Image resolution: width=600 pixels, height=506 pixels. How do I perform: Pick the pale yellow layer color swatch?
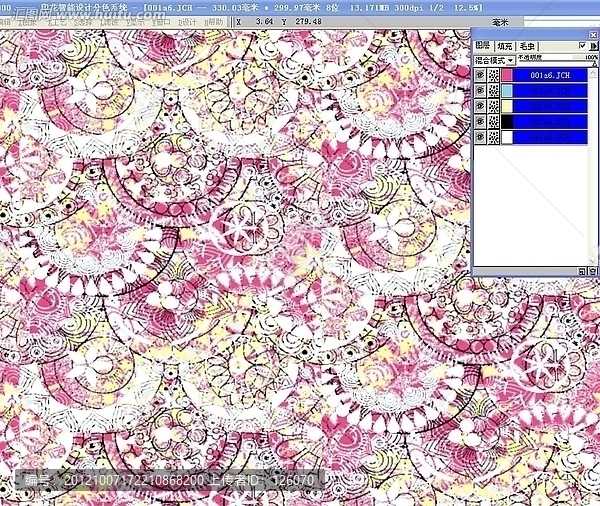507,106
